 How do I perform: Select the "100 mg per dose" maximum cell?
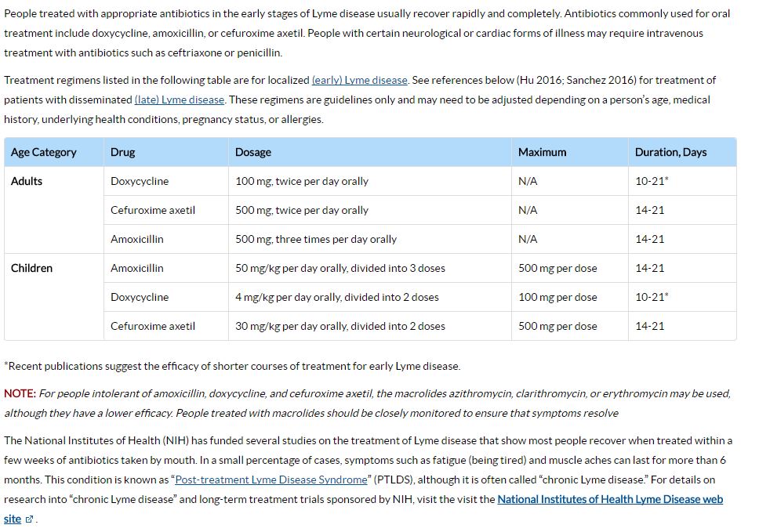pos(557,297)
